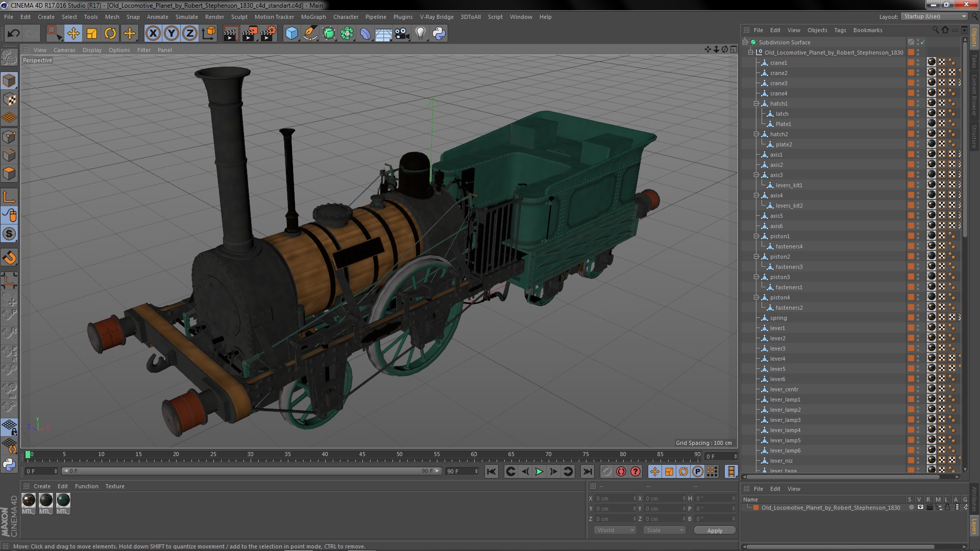Switch to Points mode in left palette

pyautogui.click(x=9, y=137)
